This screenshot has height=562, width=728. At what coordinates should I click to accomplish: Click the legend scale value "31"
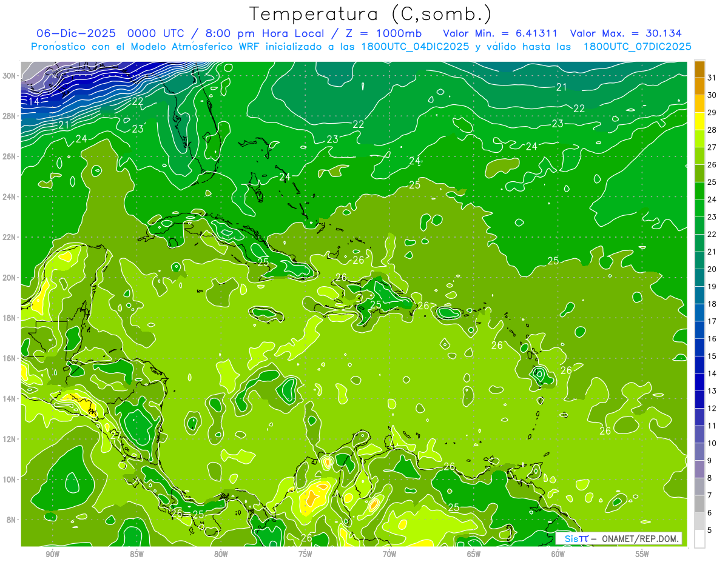click(x=712, y=78)
